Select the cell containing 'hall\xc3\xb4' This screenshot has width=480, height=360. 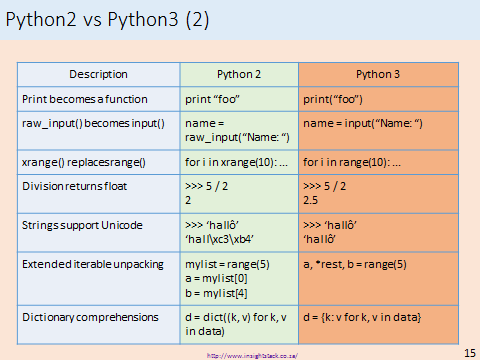(x=239, y=233)
